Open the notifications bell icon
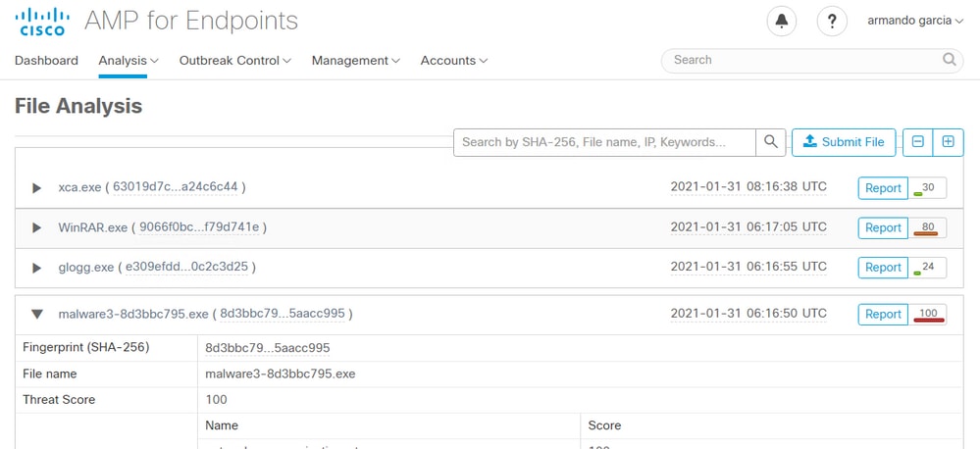Image resolution: width=980 pixels, height=449 pixels. click(x=781, y=22)
